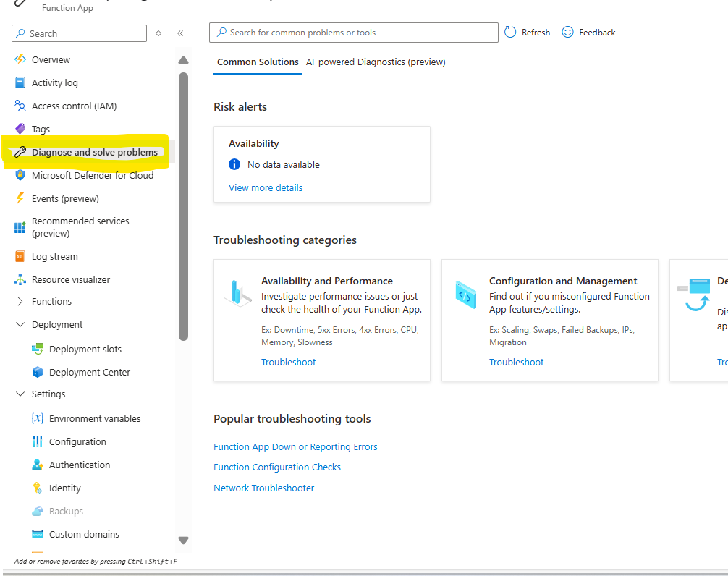Click the Overview lightning icon
Image resolution: width=728 pixels, height=576 pixels.
pyautogui.click(x=20, y=59)
